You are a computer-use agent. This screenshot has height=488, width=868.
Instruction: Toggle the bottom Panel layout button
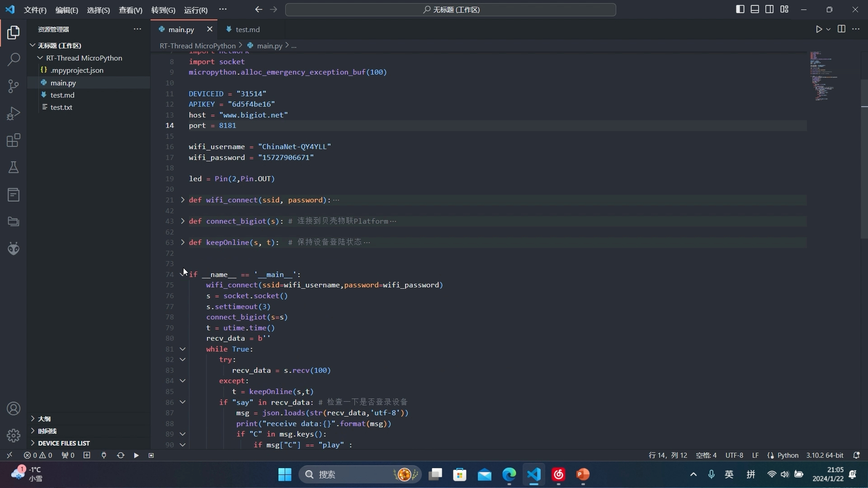pos(755,9)
